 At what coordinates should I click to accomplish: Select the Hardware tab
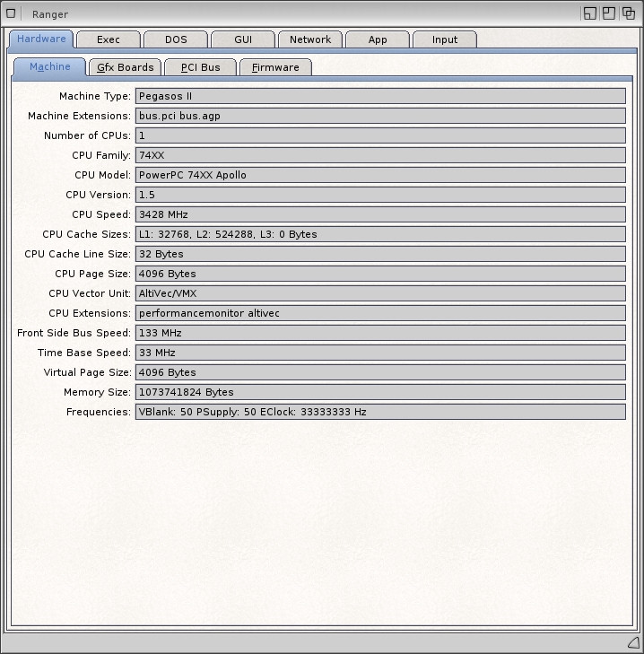(41, 39)
